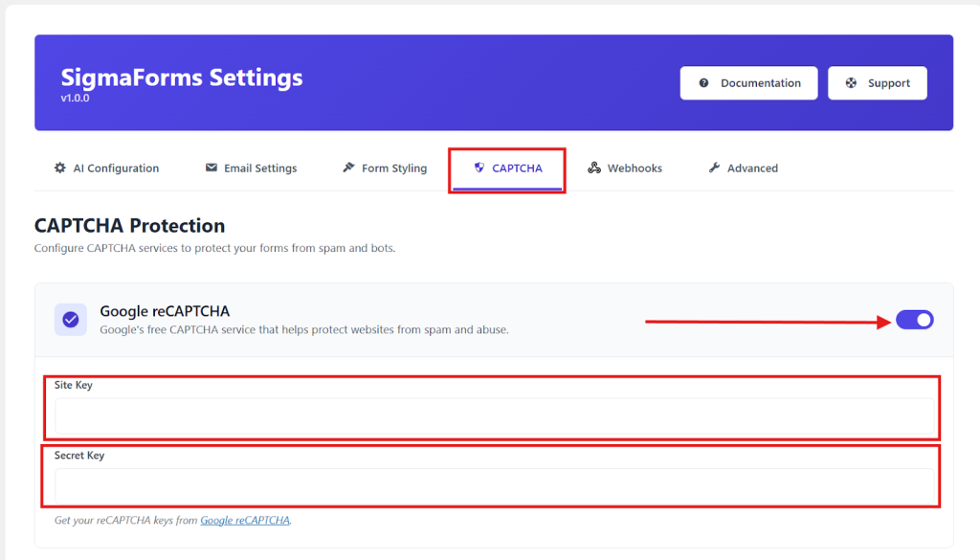Select the CAPTCHA tab label
The image size is (980, 560).
[517, 168]
